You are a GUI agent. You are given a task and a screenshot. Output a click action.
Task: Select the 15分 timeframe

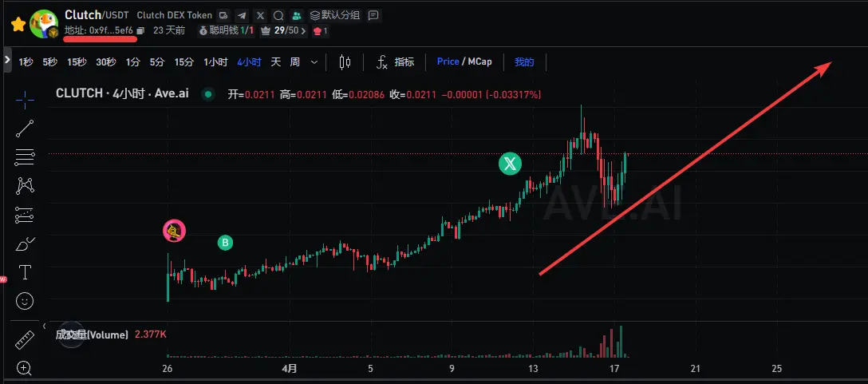pyautogui.click(x=183, y=62)
